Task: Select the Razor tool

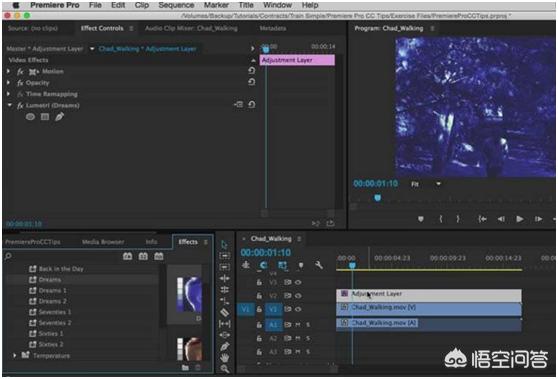Action: [225, 312]
